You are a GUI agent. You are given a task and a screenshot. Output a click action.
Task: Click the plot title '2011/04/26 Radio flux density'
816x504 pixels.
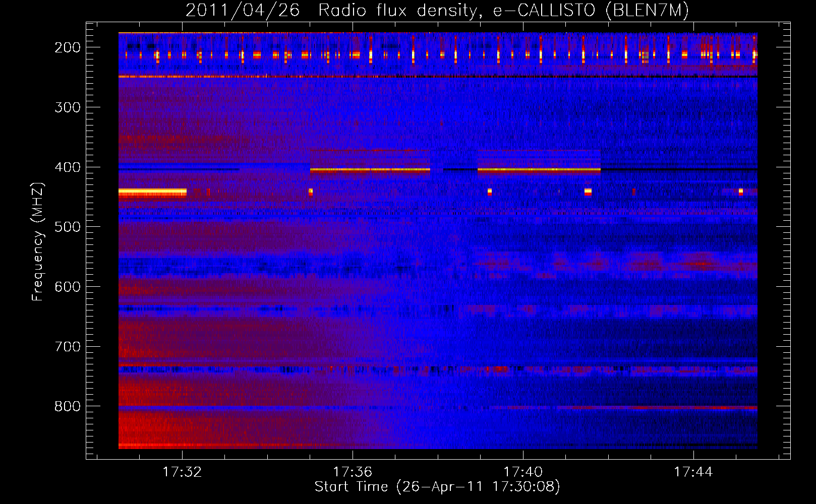[437, 11]
